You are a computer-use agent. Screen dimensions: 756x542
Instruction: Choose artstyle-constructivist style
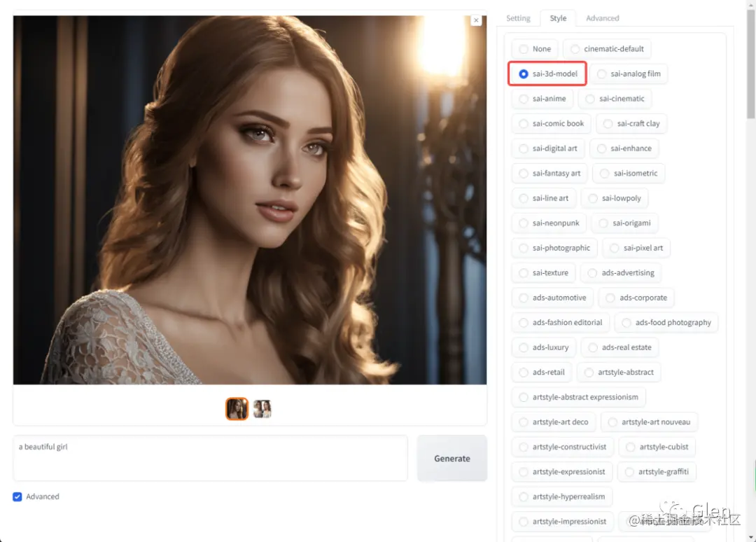pos(563,447)
